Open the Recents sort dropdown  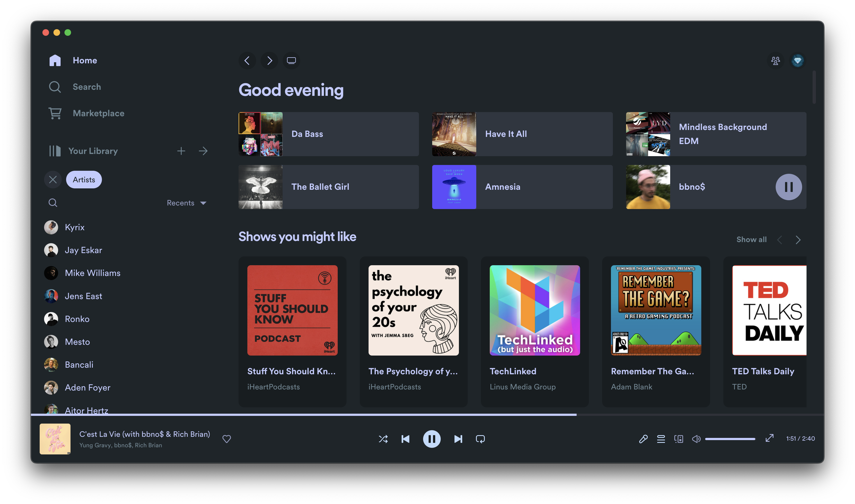tap(186, 203)
